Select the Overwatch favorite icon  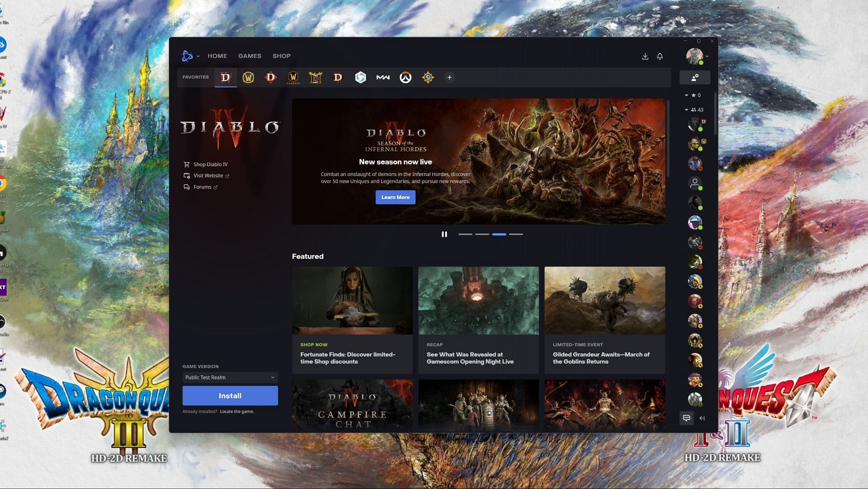405,77
